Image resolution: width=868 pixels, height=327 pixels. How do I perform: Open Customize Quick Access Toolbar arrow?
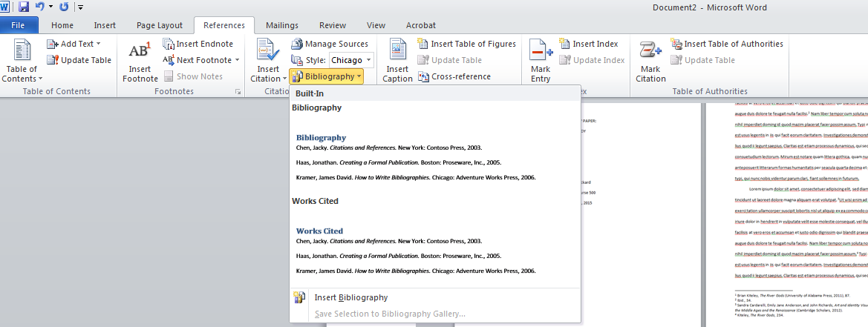pos(81,7)
